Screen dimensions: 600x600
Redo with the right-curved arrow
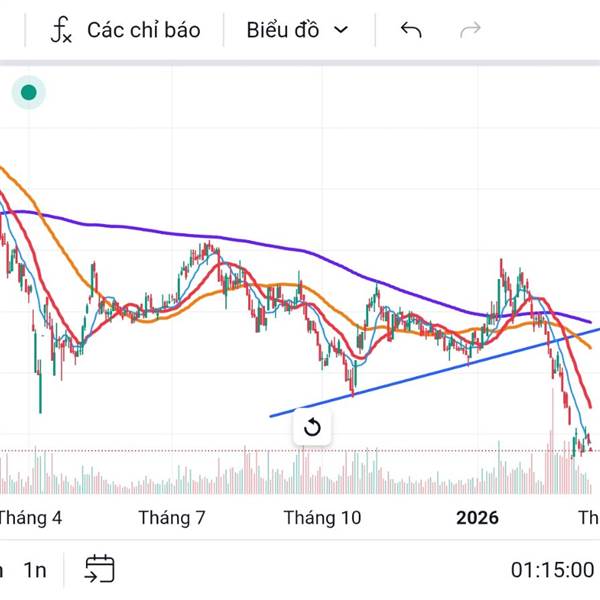469,30
